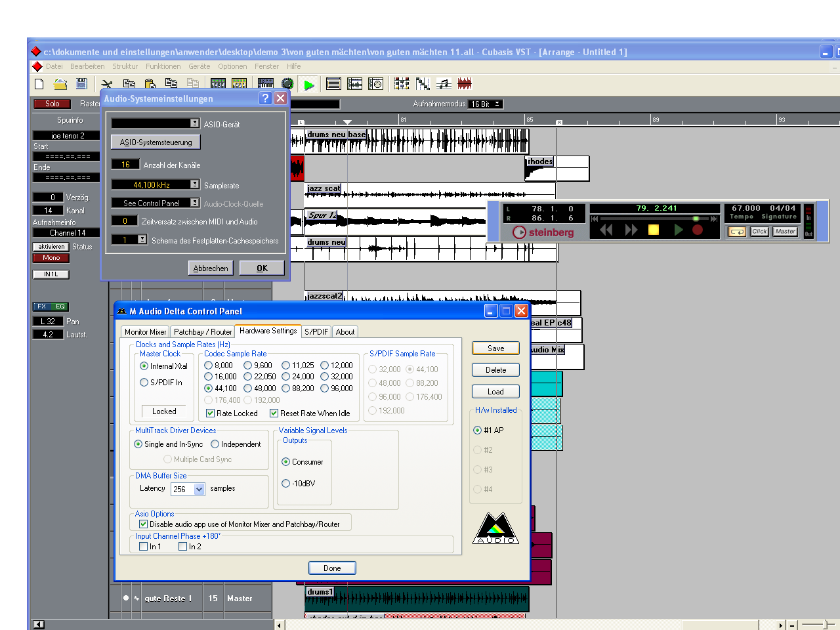840x630 pixels.
Task: Click the ASIO-Systemsteuerung button
Action: tap(156, 142)
